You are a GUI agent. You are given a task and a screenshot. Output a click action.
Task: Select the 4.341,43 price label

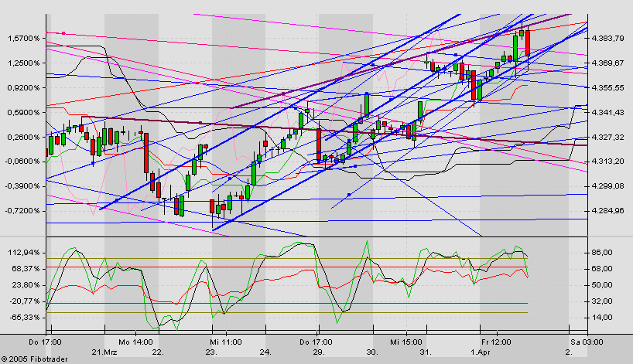pos(607,113)
